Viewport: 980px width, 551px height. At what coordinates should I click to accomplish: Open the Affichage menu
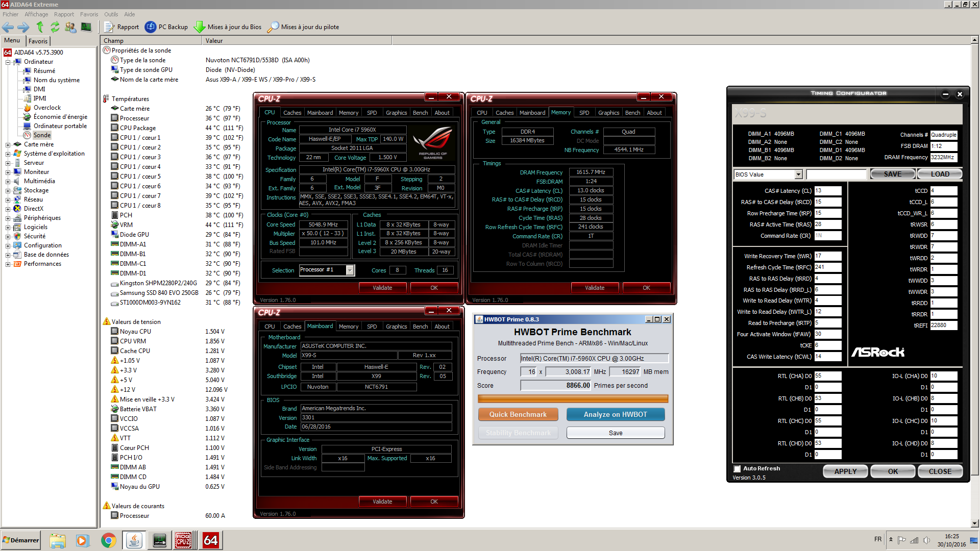click(x=36, y=14)
